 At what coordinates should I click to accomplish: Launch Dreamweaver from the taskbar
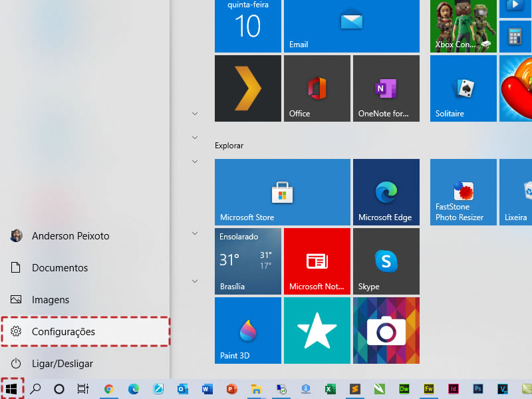click(x=404, y=389)
